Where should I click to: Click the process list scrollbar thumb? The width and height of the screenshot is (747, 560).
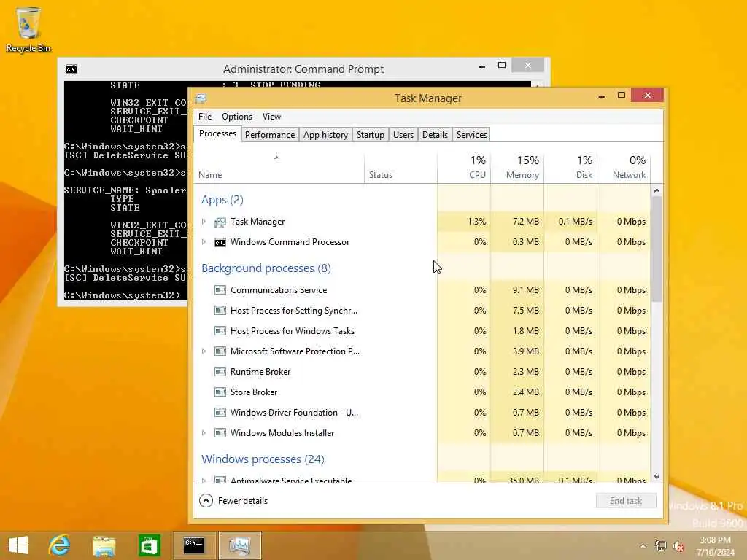pos(657,249)
